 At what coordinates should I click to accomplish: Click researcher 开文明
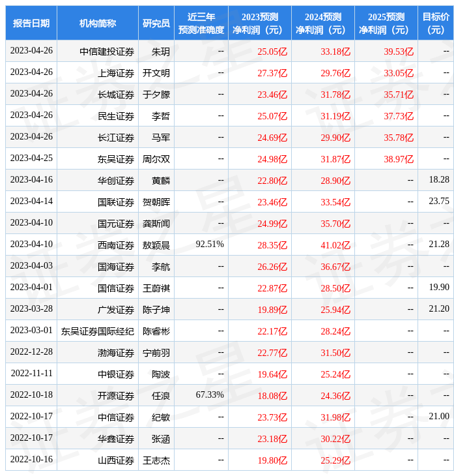[x=156, y=73]
